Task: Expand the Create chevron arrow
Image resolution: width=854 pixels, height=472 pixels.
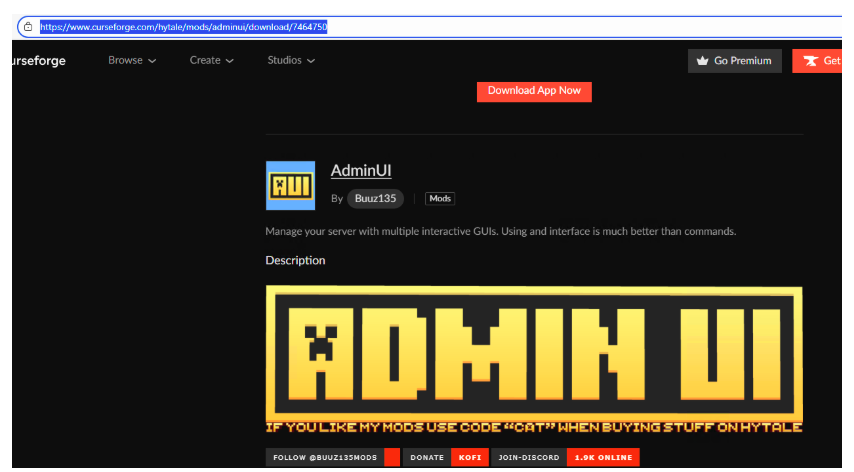Action: (x=229, y=61)
